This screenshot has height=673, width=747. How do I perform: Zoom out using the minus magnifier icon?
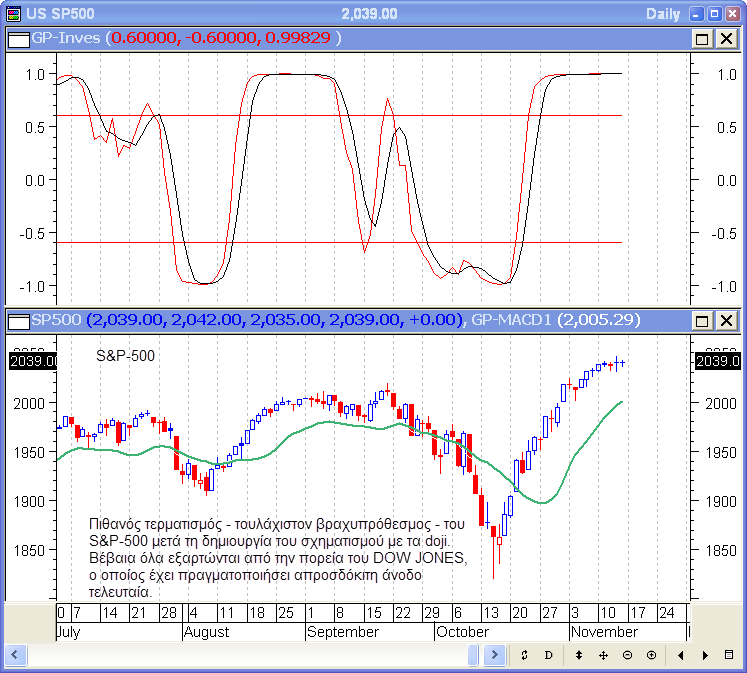click(x=627, y=655)
